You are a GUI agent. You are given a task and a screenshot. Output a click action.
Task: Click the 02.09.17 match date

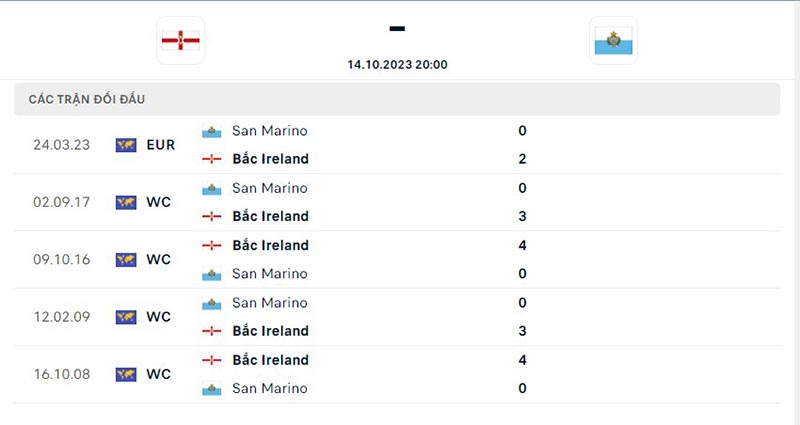click(62, 202)
